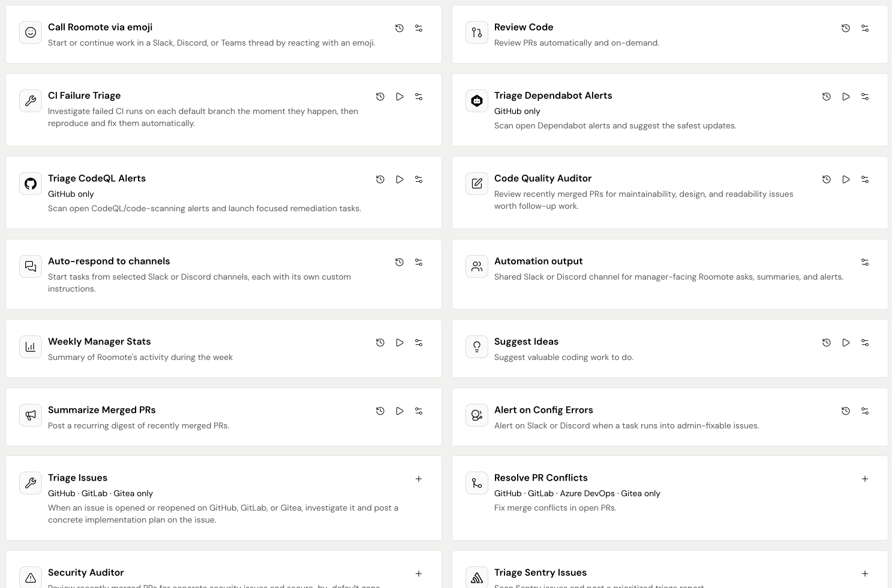Click the people icon beside Automation output
892x588 pixels.
477,266
